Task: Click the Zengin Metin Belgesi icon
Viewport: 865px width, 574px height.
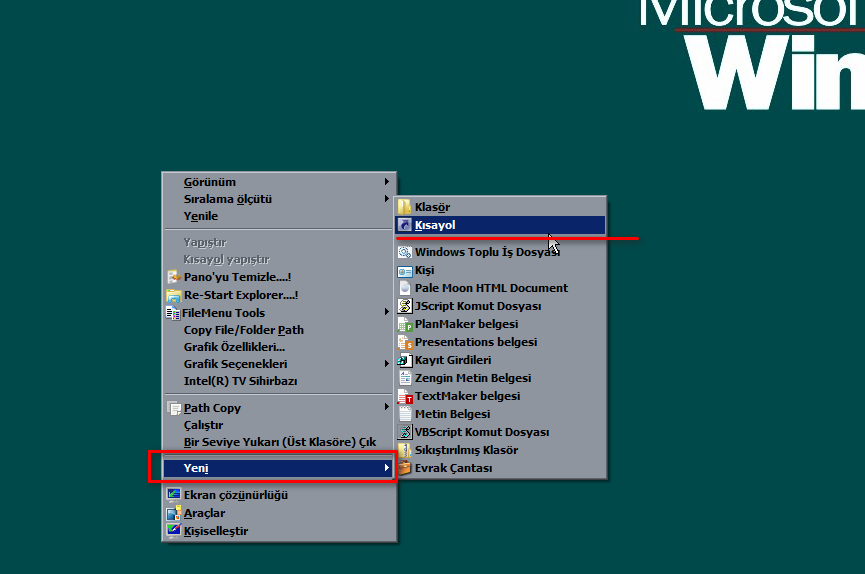Action: tap(404, 378)
